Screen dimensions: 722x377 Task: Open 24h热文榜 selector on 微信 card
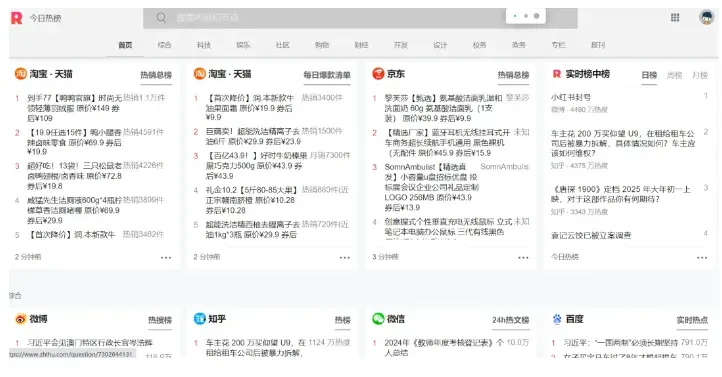(511, 320)
